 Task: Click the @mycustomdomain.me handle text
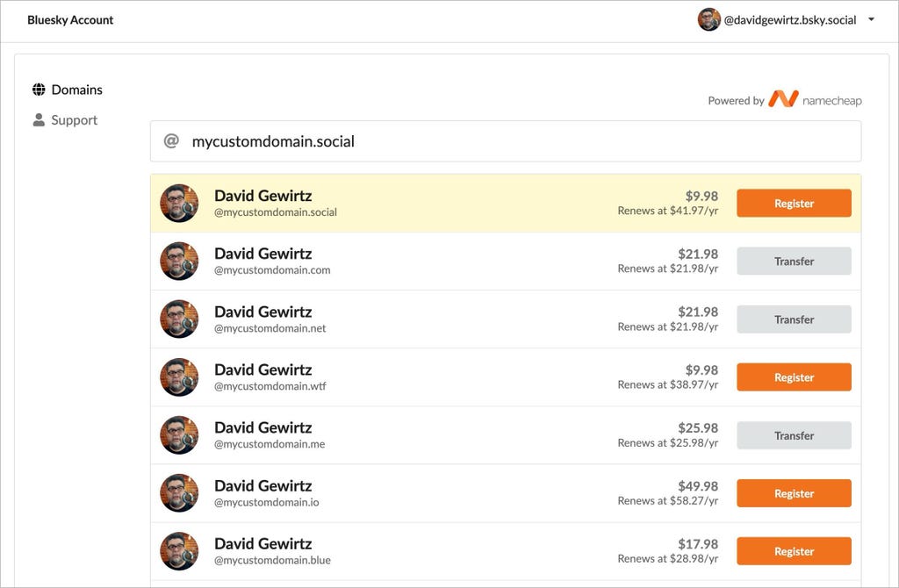pyautogui.click(x=270, y=444)
